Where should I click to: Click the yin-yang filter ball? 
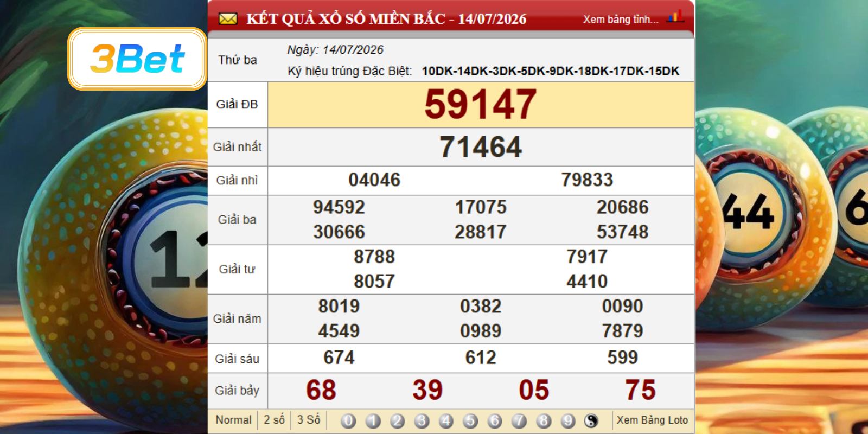[591, 420]
